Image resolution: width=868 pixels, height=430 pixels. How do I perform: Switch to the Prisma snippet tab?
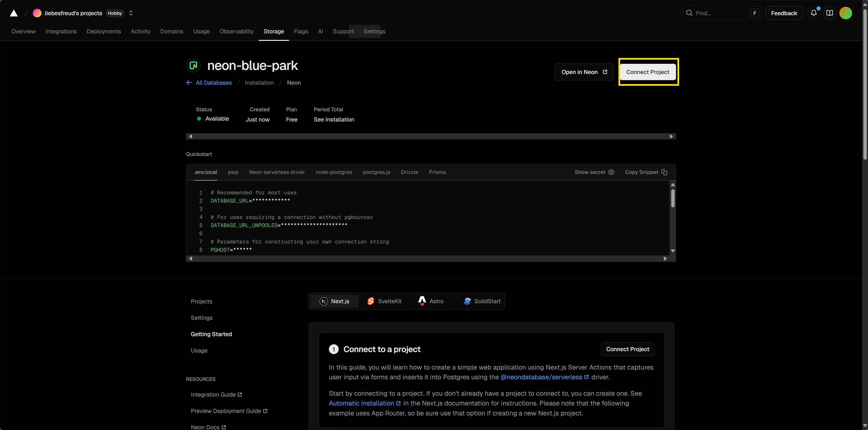coord(437,172)
